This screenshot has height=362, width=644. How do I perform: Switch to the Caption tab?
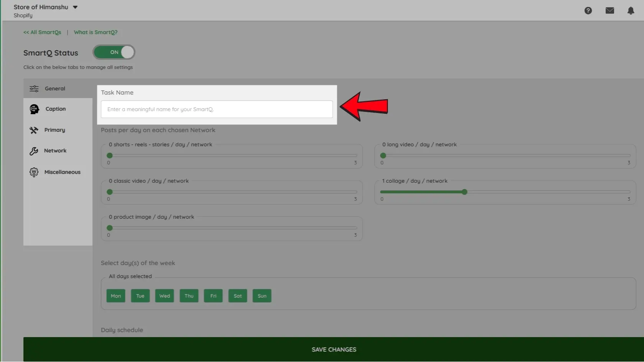pyautogui.click(x=58, y=109)
